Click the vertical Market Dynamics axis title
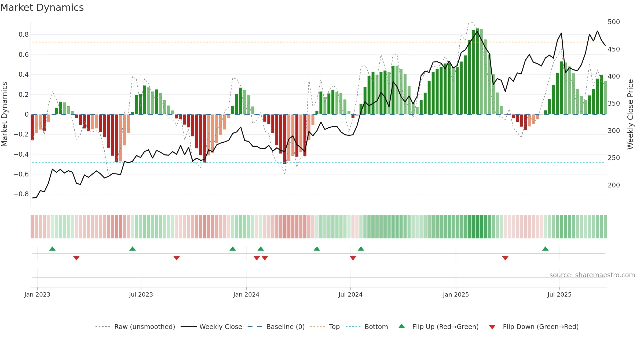644x362 pixels. 4,114
